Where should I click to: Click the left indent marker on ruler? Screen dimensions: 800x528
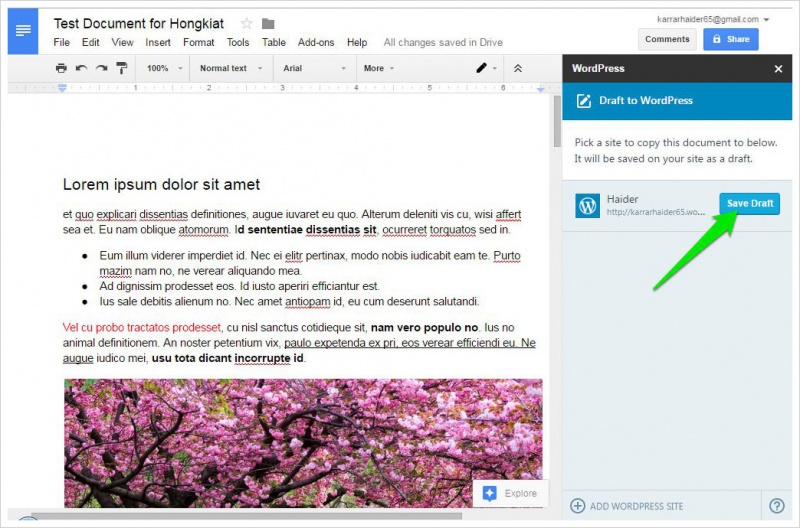62,88
